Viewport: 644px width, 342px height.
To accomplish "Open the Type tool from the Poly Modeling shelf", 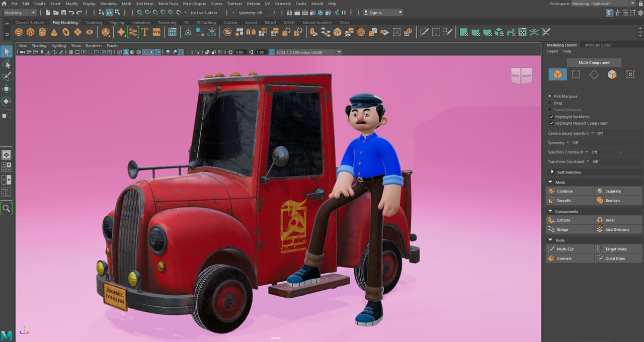I will (x=144, y=32).
